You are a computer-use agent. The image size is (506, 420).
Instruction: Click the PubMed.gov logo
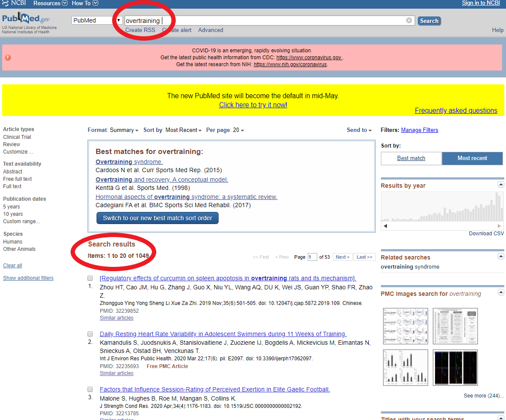coord(26,19)
